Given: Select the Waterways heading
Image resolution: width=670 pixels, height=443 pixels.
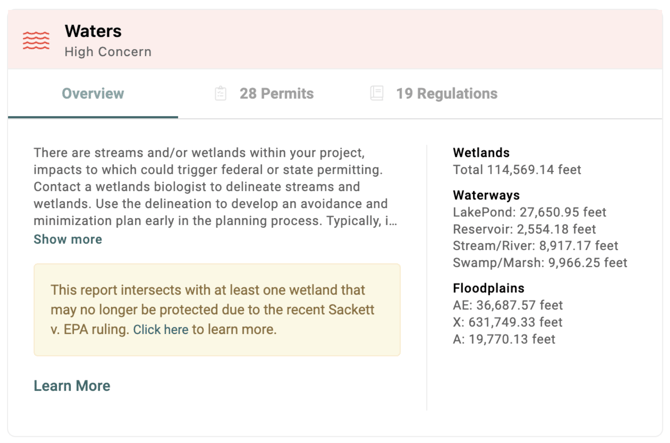Looking at the screenshot, I should point(486,195).
